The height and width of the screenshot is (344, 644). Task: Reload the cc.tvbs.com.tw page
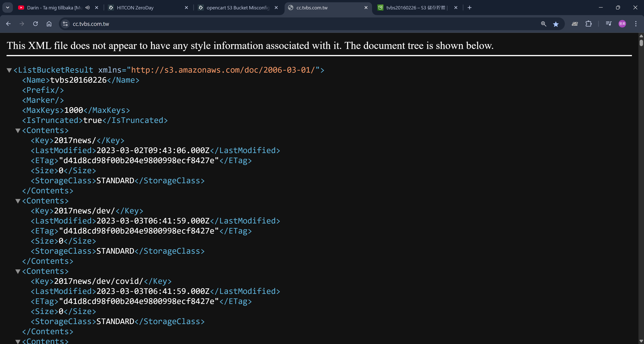pyautogui.click(x=36, y=24)
